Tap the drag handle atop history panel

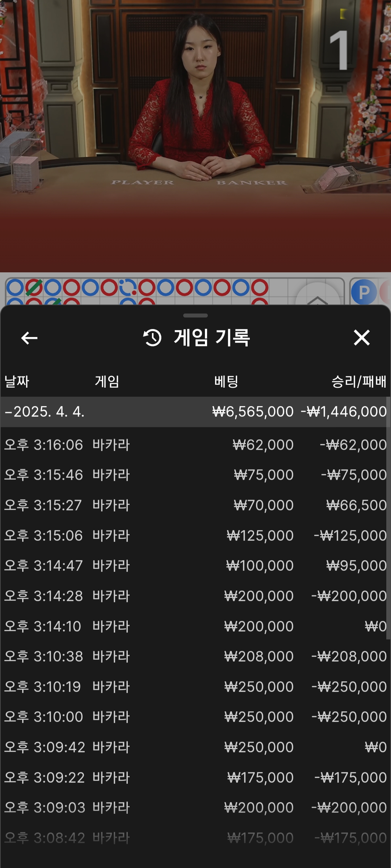point(195,315)
